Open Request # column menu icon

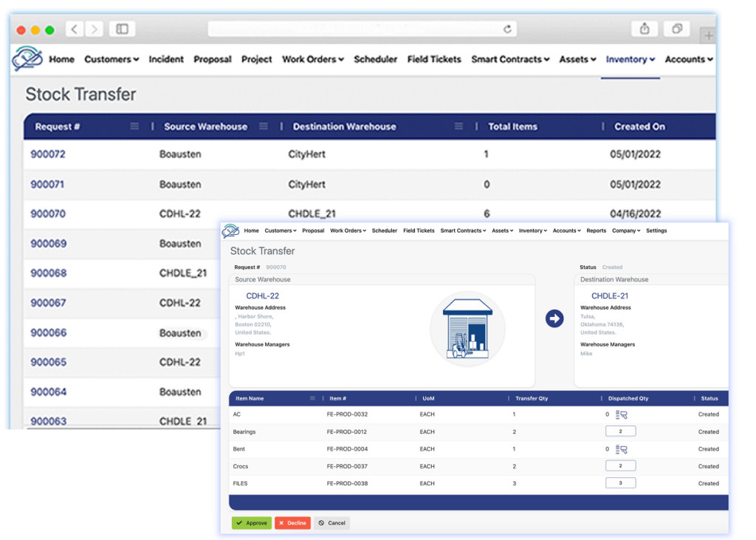tap(134, 126)
